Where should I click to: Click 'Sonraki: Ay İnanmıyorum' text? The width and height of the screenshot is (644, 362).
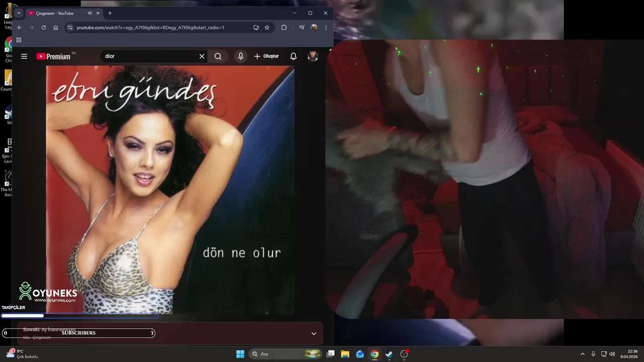coord(49,329)
